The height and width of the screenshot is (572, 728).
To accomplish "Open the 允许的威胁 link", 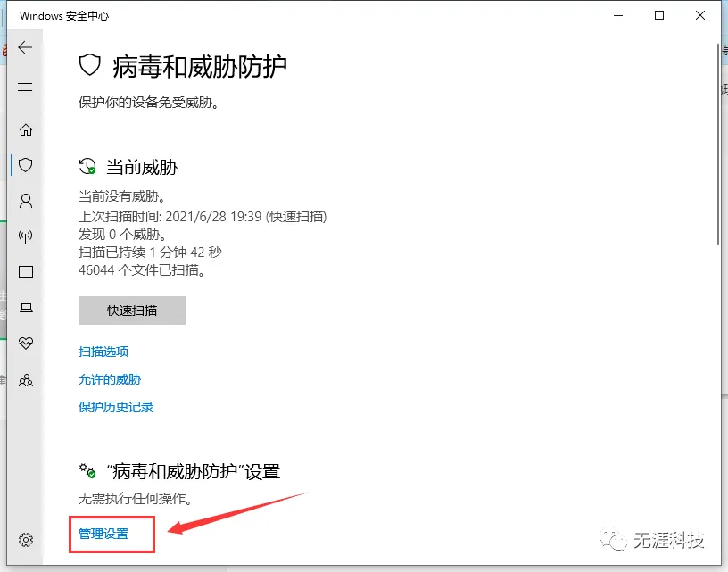I will tap(110, 379).
